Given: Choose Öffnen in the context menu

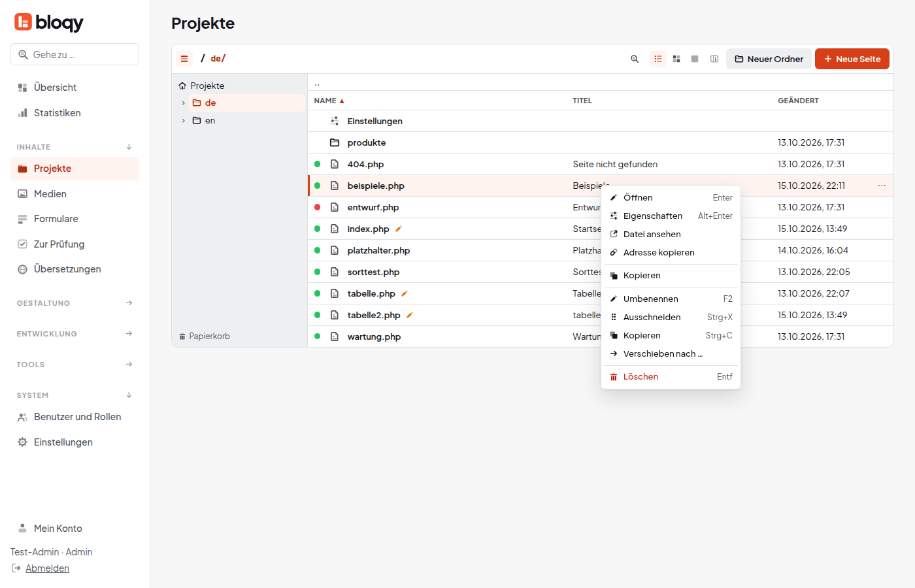Looking at the screenshot, I should tap(671, 197).
